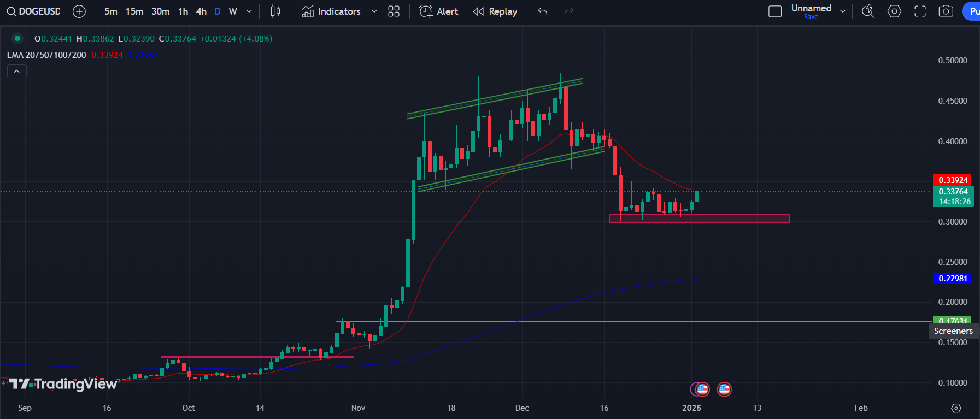This screenshot has width=980, height=419.
Task: Undo the last chart action
Action: pyautogui.click(x=543, y=11)
